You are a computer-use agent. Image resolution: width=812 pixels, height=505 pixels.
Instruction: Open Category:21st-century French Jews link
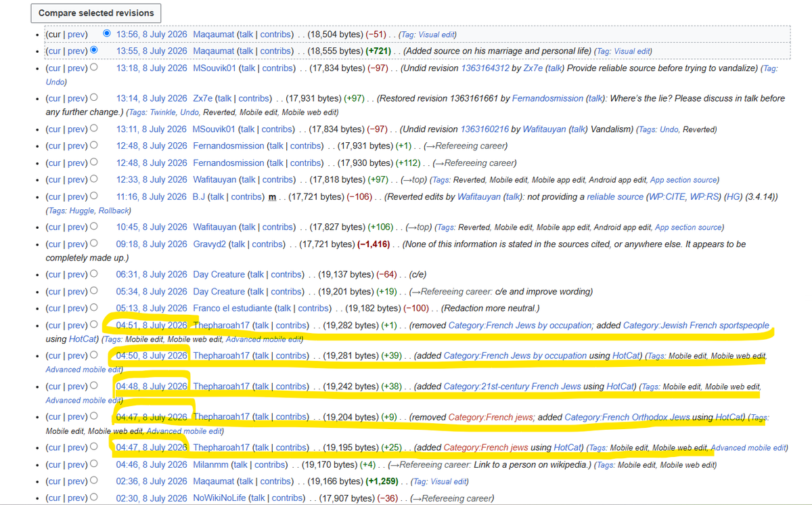512,387
